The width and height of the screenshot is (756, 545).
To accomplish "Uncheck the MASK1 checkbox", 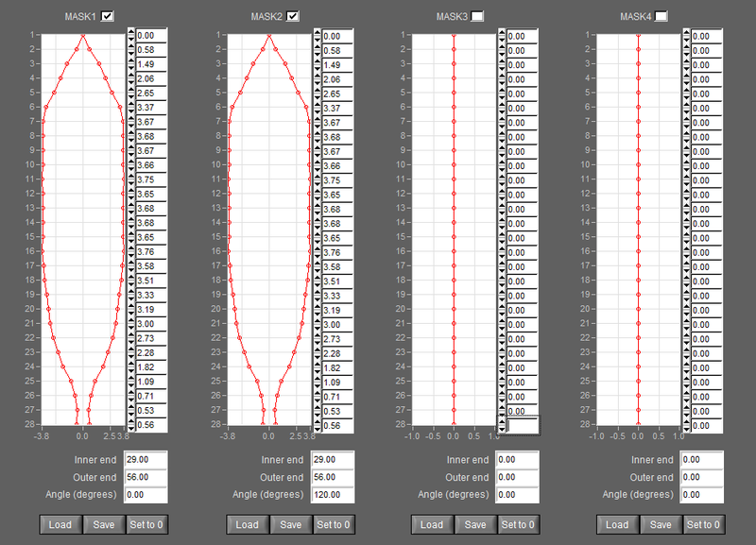I will pyautogui.click(x=107, y=16).
